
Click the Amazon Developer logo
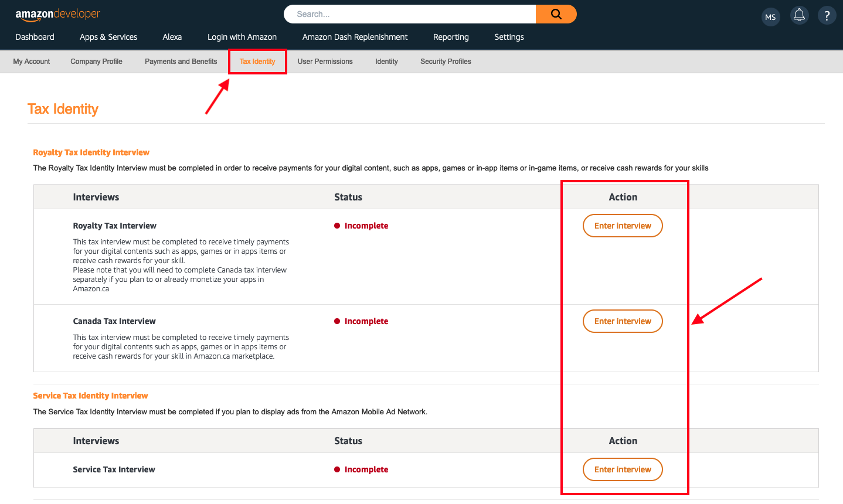coord(57,15)
